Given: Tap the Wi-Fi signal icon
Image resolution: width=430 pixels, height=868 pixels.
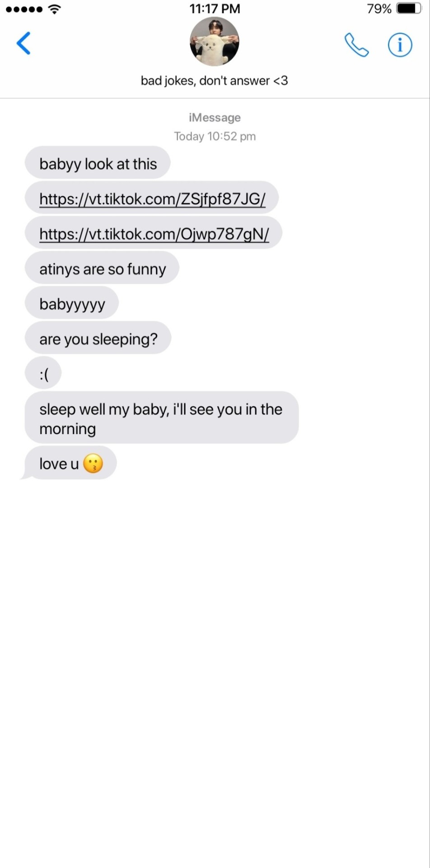Looking at the screenshot, I should click(54, 9).
